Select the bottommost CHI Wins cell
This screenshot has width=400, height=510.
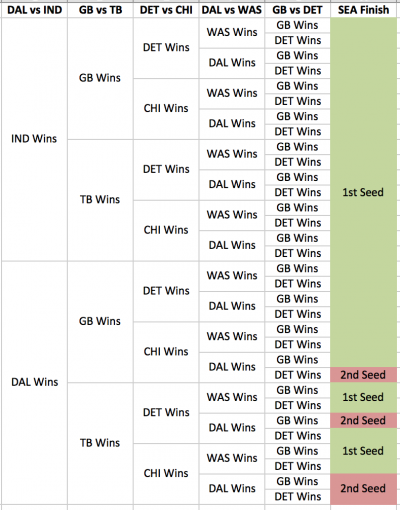(166, 473)
